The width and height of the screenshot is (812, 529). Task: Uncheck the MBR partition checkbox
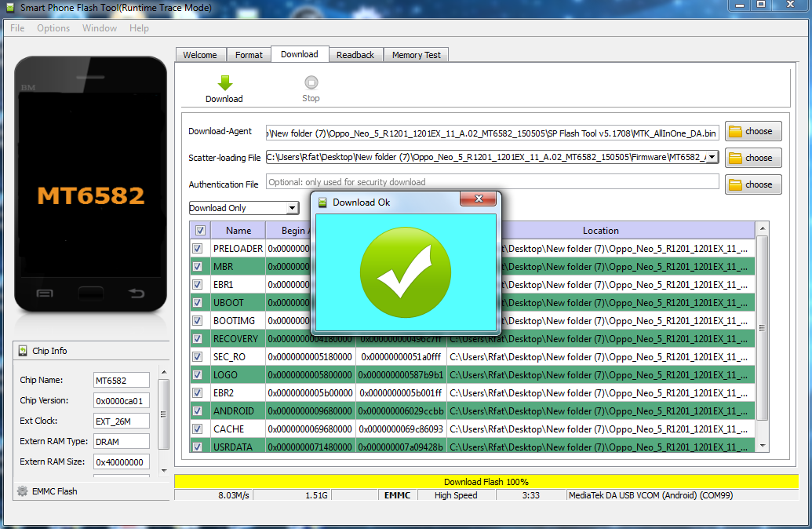(197, 266)
